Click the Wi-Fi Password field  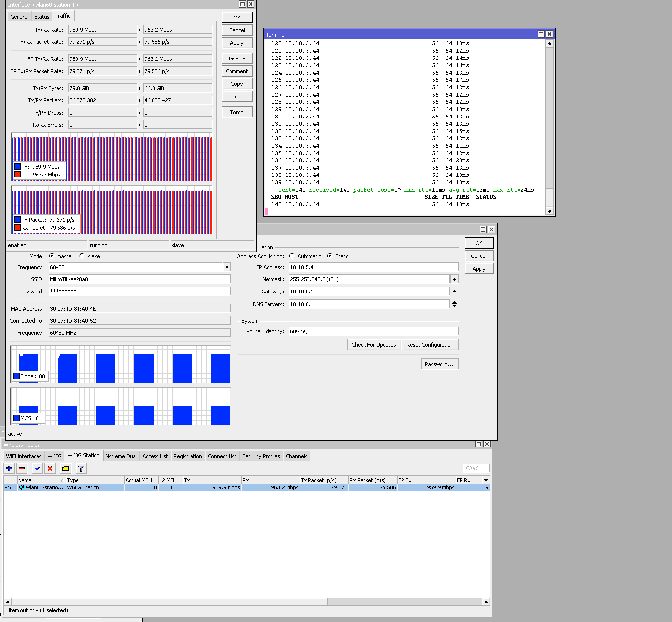(139, 291)
